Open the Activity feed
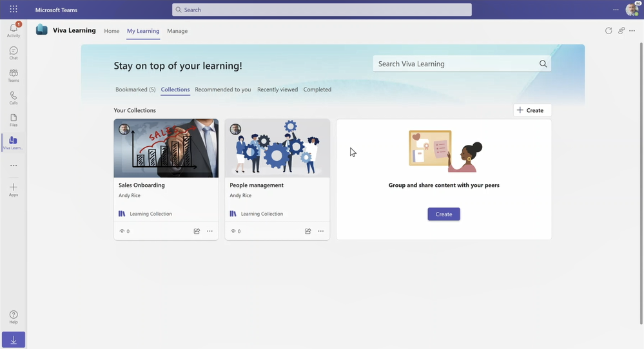644x349 pixels. pos(14,30)
